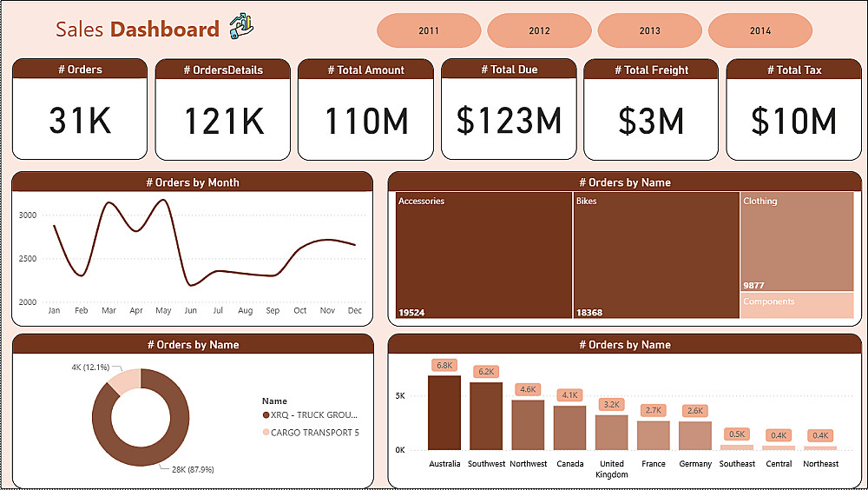
Task: Toggle the 2014 year filter
Action: pos(760,30)
